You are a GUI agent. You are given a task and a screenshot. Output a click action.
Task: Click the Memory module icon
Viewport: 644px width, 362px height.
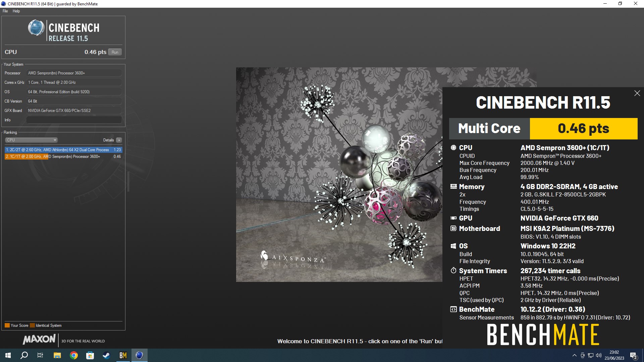pos(453,186)
